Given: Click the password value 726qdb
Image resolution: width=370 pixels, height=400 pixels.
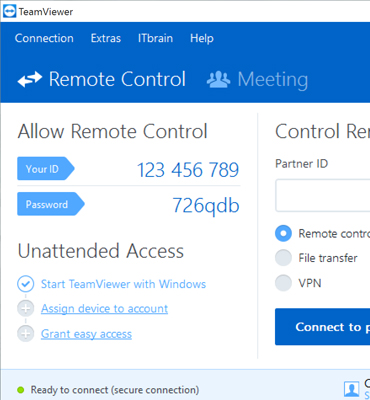Looking at the screenshot, I should [x=206, y=205].
